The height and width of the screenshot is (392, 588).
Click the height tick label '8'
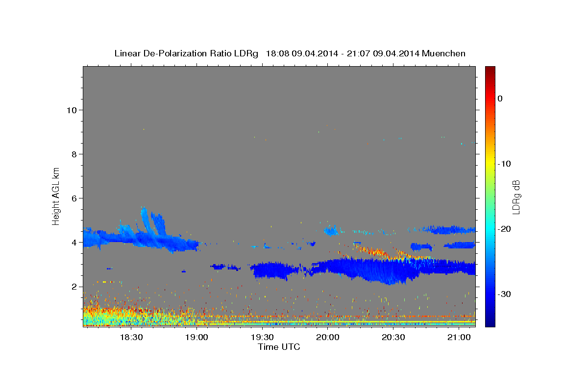pos(74,154)
